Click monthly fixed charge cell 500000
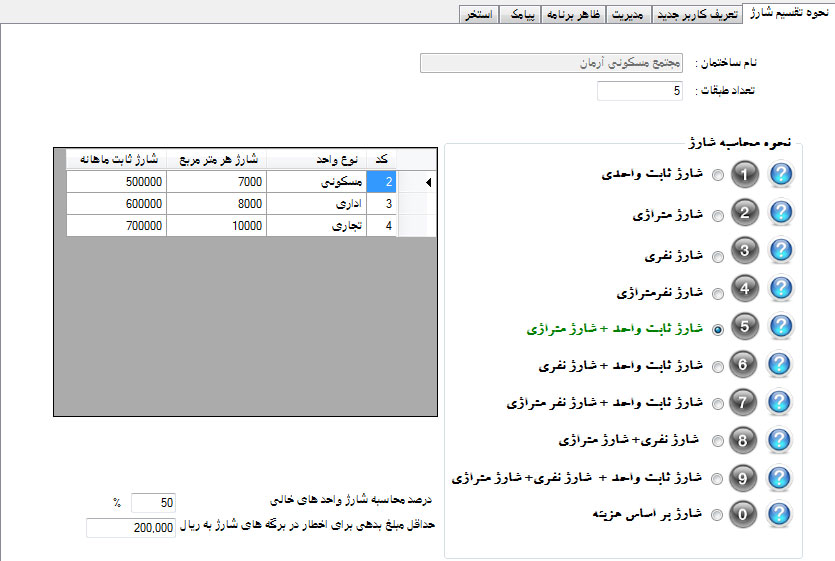This screenshot has width=835, height=561. click(117, 182)
